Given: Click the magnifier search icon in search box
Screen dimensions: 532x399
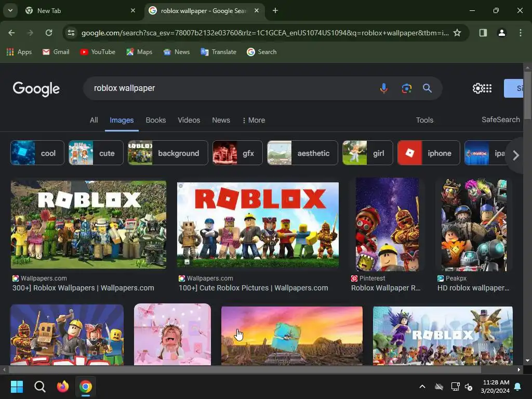Looking at the screenshot, I should (x=427, y=88).
